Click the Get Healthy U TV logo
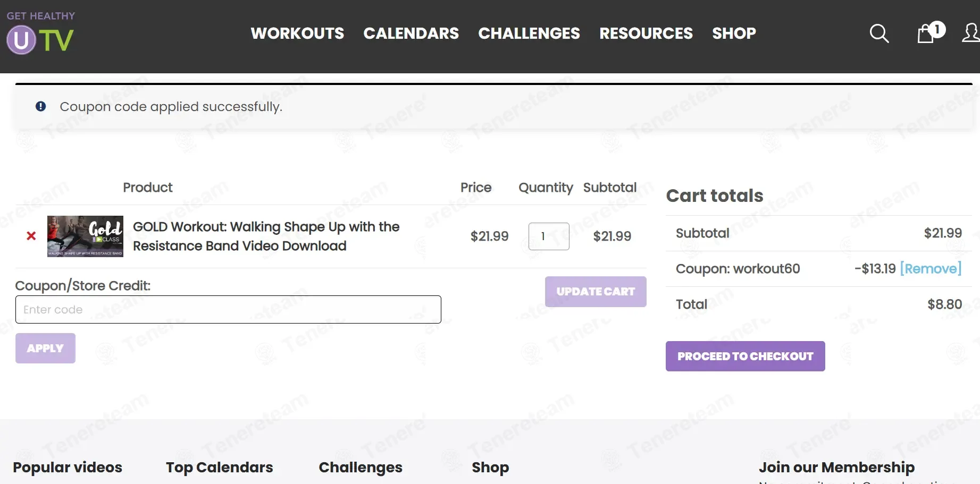The image size is (980, 484). [x=40, y=34]
